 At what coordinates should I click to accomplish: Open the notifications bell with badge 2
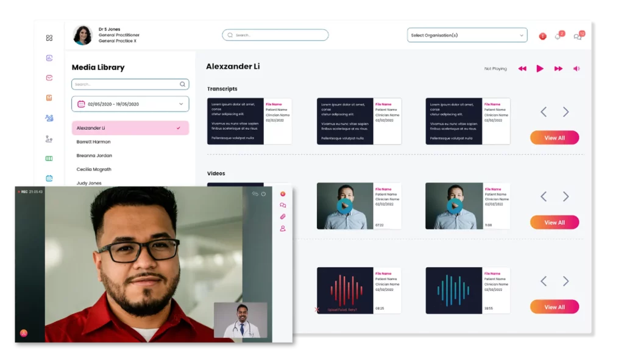(x=559, y=36)
